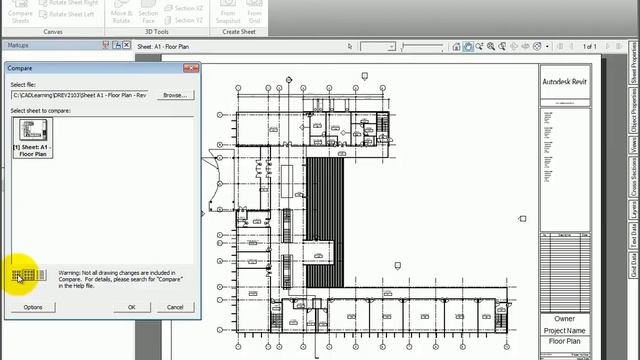
Task: Click the greyed Orbit icon
Action: (x=514, y=47)
